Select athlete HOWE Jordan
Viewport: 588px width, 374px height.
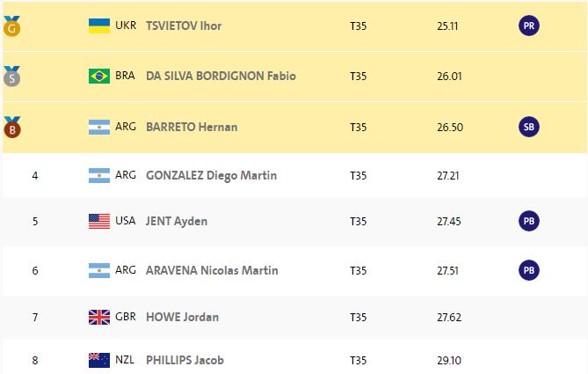182,317
